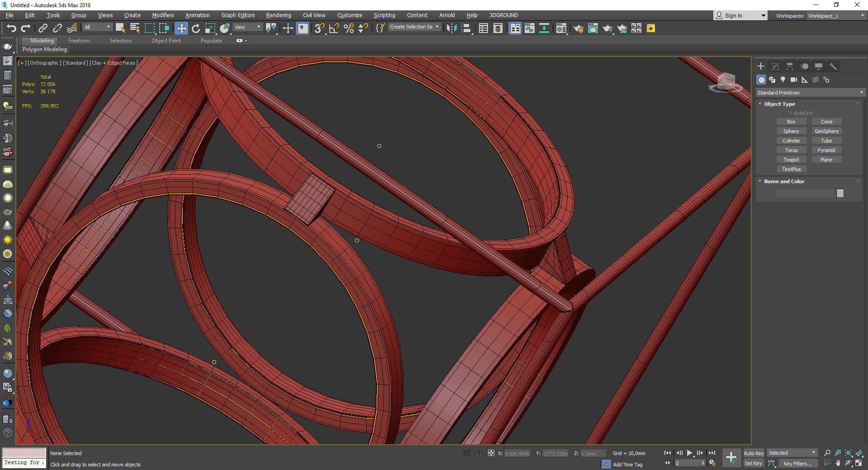868x470 pixels.
Task: Switch to Hierarchy command panel tab
Action: pyautogui.click(x=790, y=66)
